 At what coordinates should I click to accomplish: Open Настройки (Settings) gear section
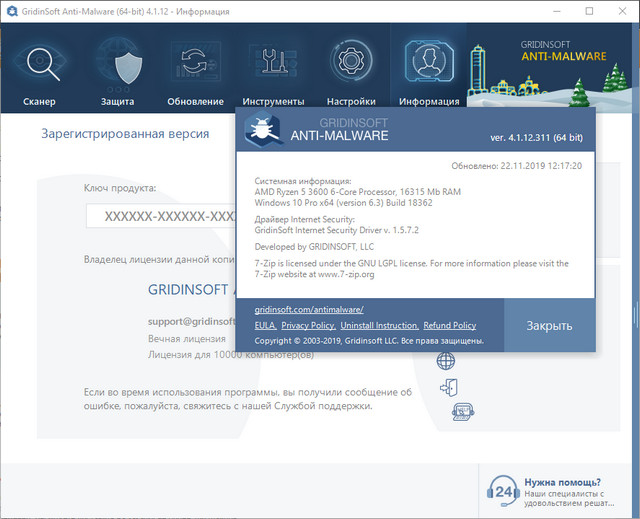point(351,72)
